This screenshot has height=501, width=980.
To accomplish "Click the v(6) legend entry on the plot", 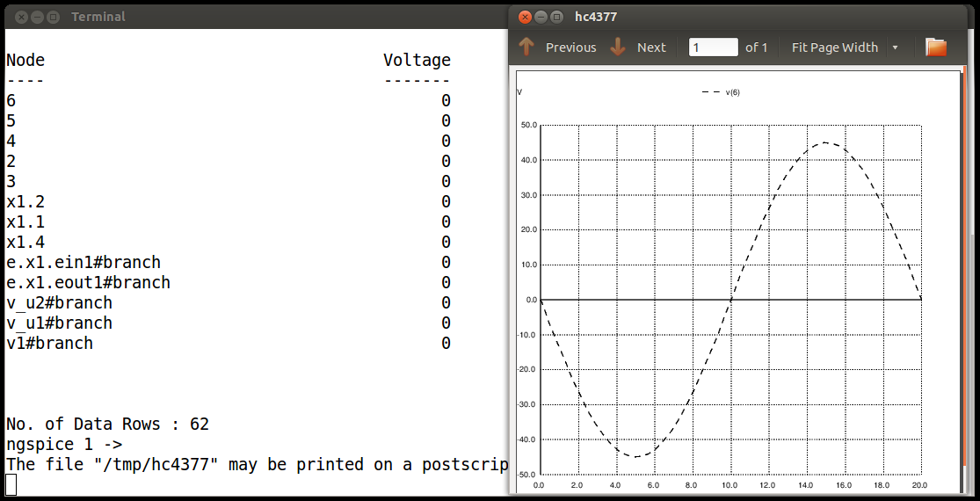I will point(721,92).
